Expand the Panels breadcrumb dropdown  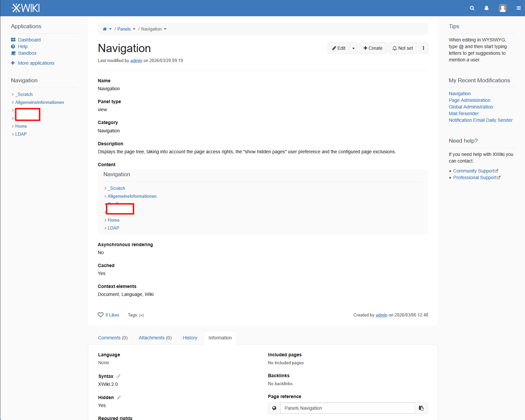pos(134,29)
